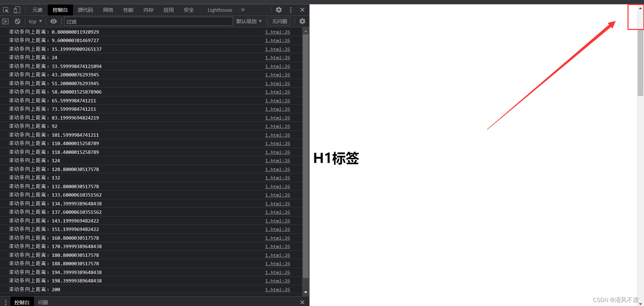Click console scrollbar down arrow
The image size is (644, 306).
point(306,293)
